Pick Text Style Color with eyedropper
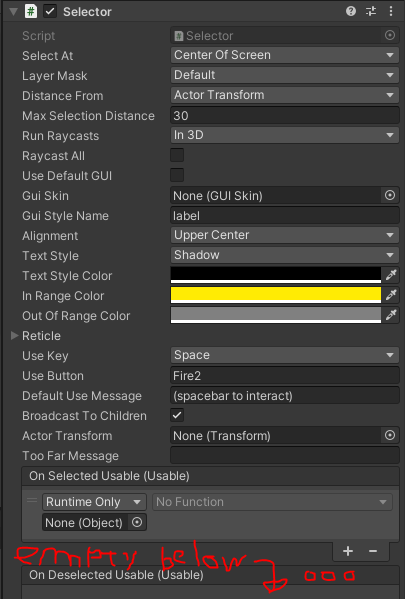 [391, 275]
